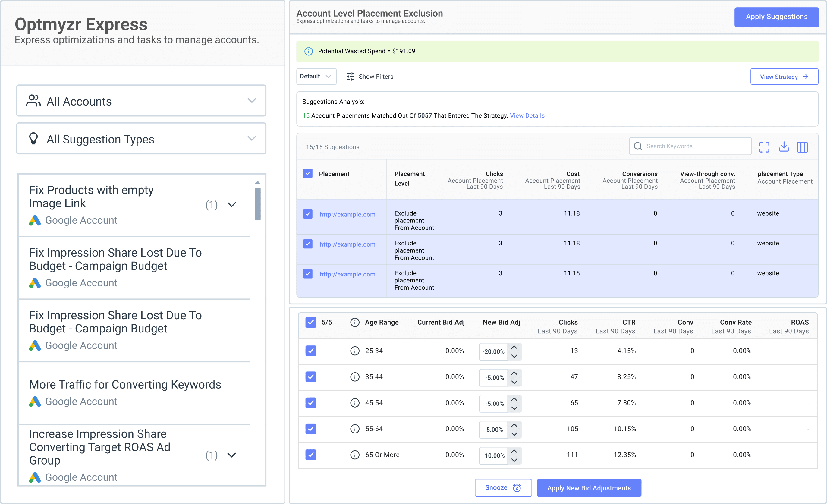
Task: Click the info icon beside Potential Wasted Spend
Action: pos(308,51)
